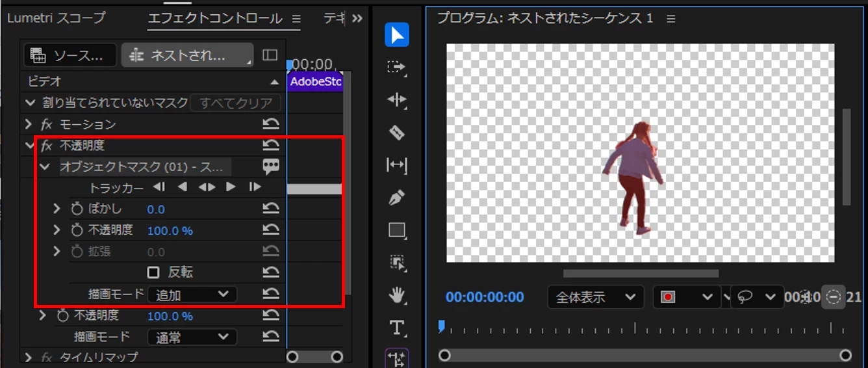Select the Ripple Edit tool
The height and width of the screenshot is (368, 868).
coord(396,99)
